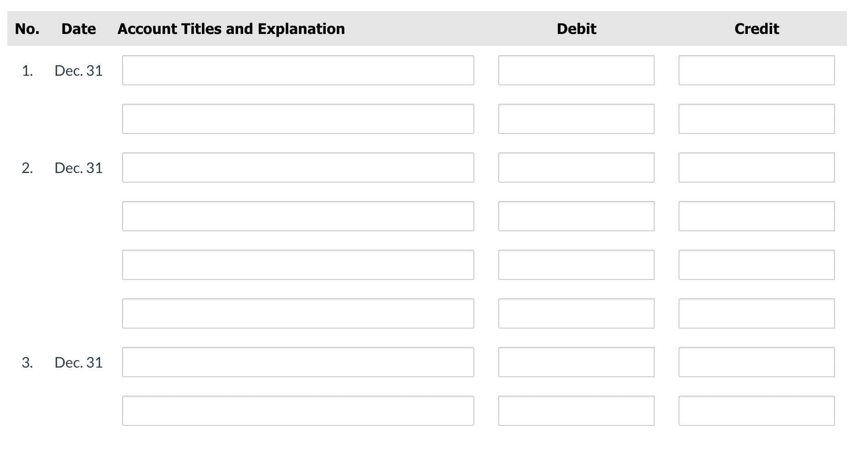Image resolution: width=868 pixels, height=458 pixels.
Task: Click the Credit field on entry 1 first line
Action: (756, 70)
